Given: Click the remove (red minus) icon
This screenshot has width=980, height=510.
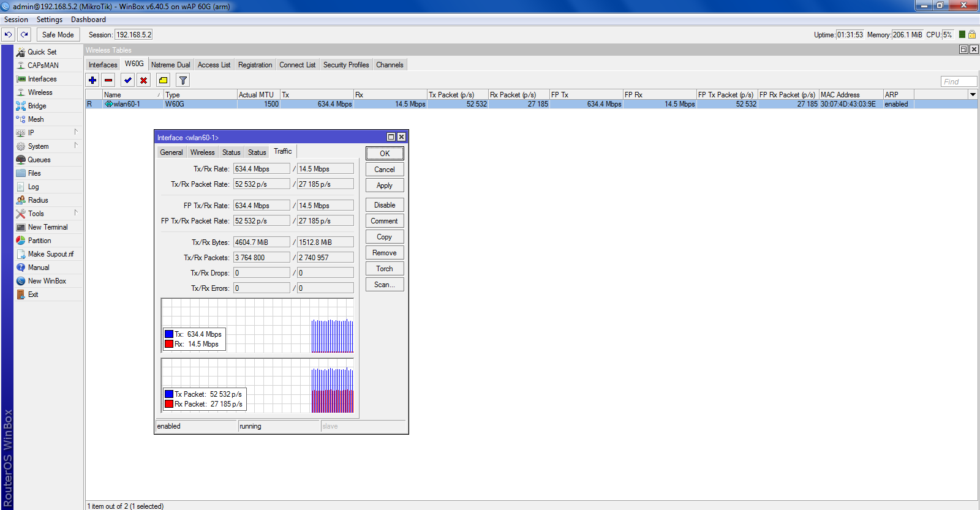Looking at the screenshot, I should point(108,80).
